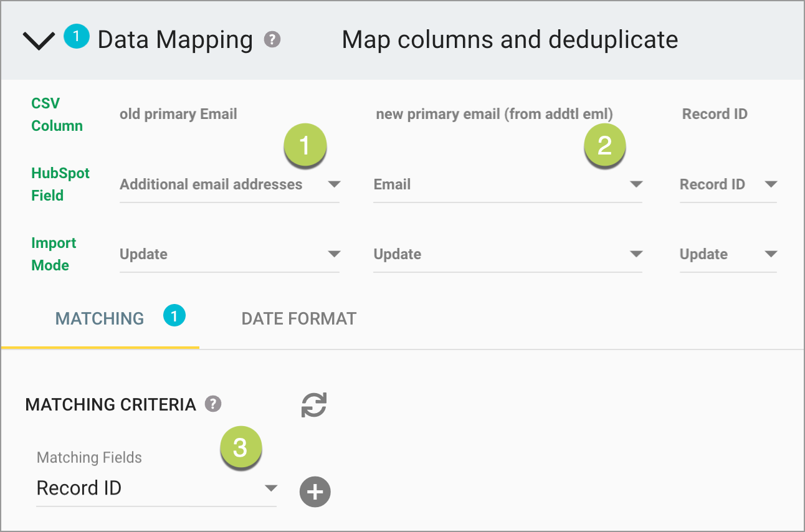Click green marker 1 above Additional email addresses
The height and width of the screenshot is (532, 805).
click(x=305, y=145)
